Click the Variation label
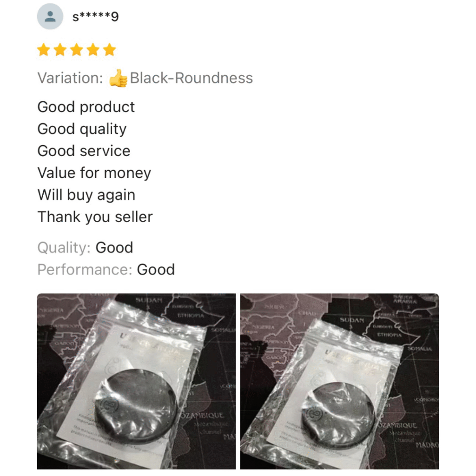The width and height of the screenshot is (476, 476). click(71, 78)
